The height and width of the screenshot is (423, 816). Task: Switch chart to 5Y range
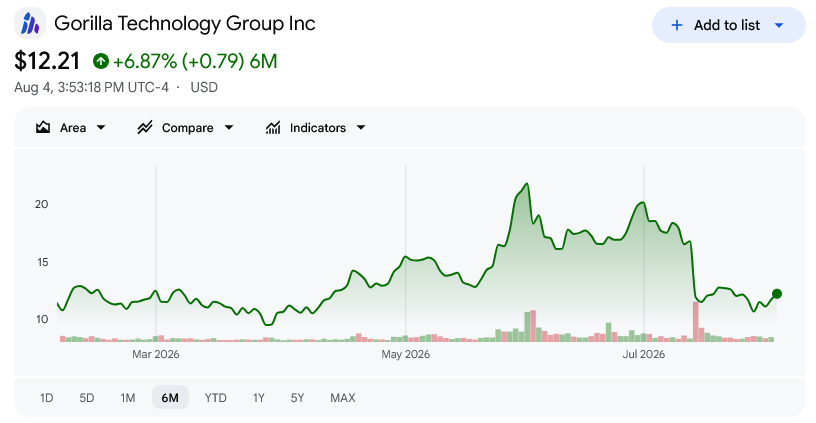297,398
